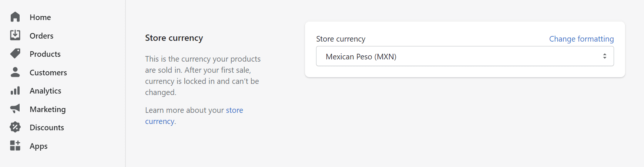
Task: Click Change formatting link
Action: [x=581, y=39]
